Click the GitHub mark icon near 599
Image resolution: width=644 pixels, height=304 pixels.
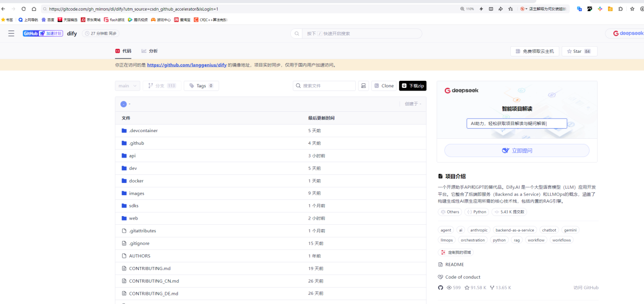coord(440,287)
